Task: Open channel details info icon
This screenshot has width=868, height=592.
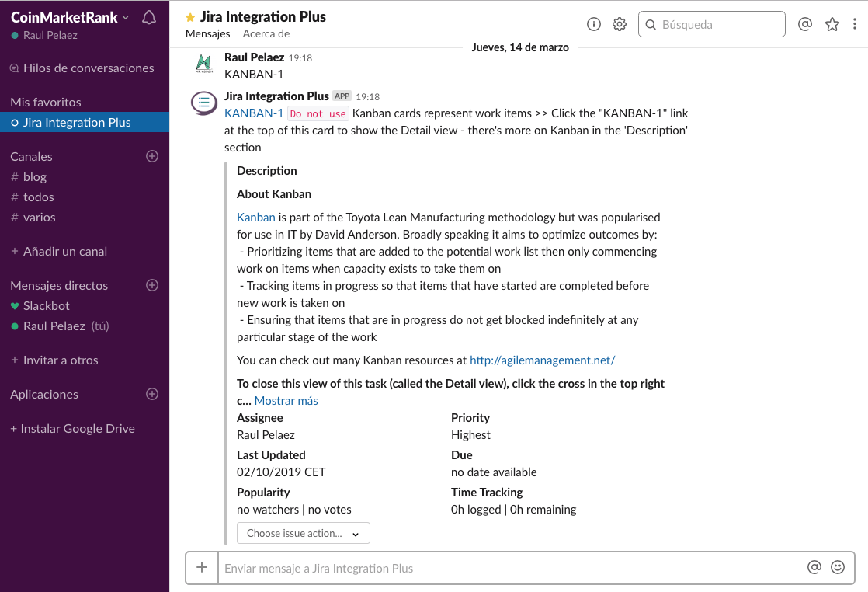Action: 594,24
